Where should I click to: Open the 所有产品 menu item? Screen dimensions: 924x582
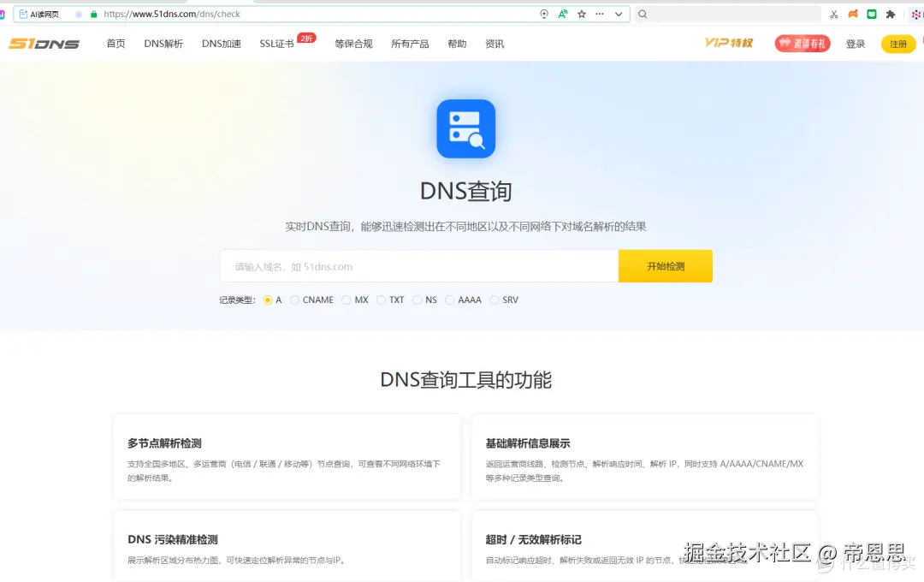pyautogui.click(x=410, y=43)
